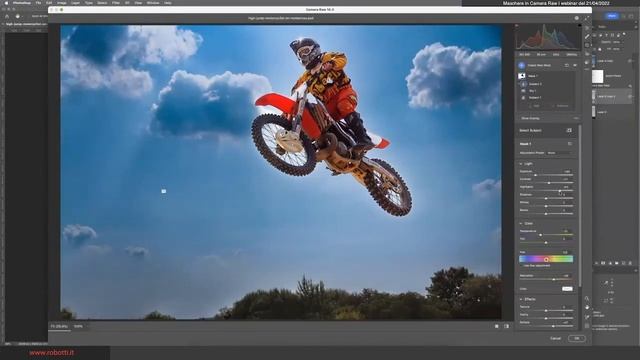This screenshot has height=360, width=640.
Task: Click the Subtract button under mask components
Action: tap(560, 106)
